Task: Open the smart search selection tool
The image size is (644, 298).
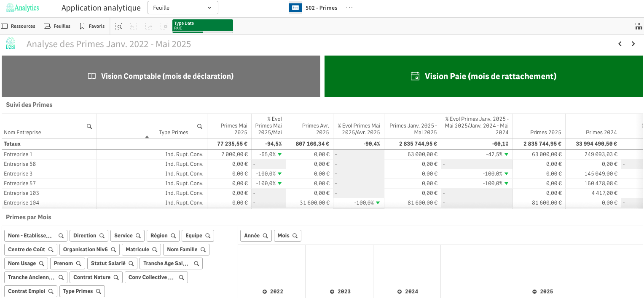Action: [119, 26]
